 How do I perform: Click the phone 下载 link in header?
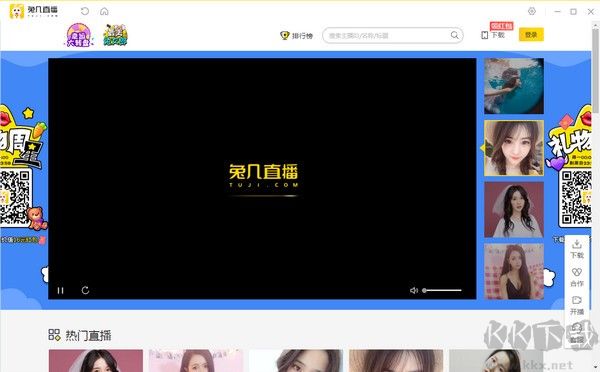(x=493, y=35)
